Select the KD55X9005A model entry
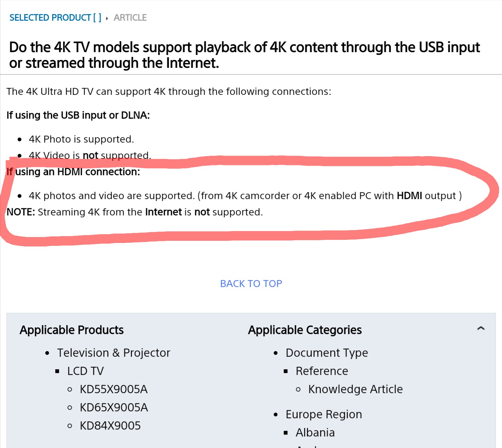502x448 pixels. pyautogui.click(x=114, y=389)
